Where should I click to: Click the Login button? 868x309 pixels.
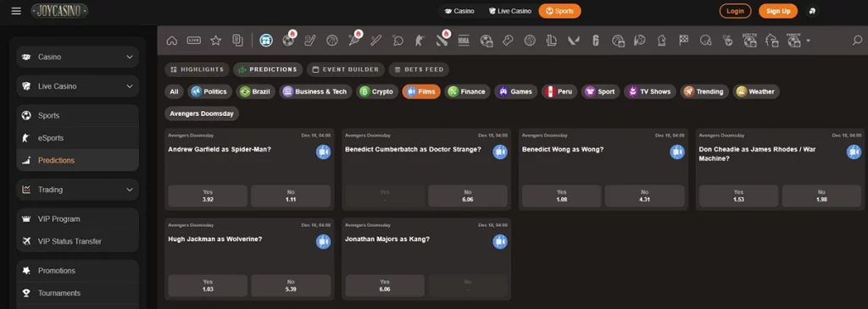(735, 11)
